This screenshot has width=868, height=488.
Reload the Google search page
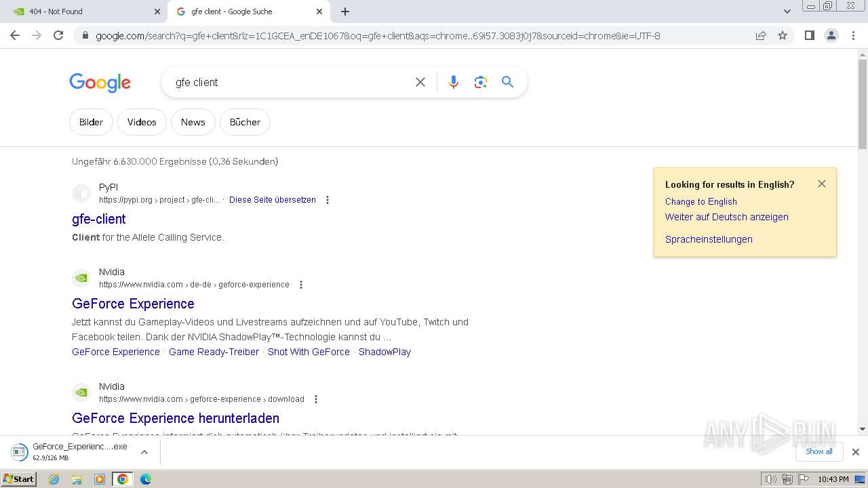pyautogui.click(x=58, y=35)
